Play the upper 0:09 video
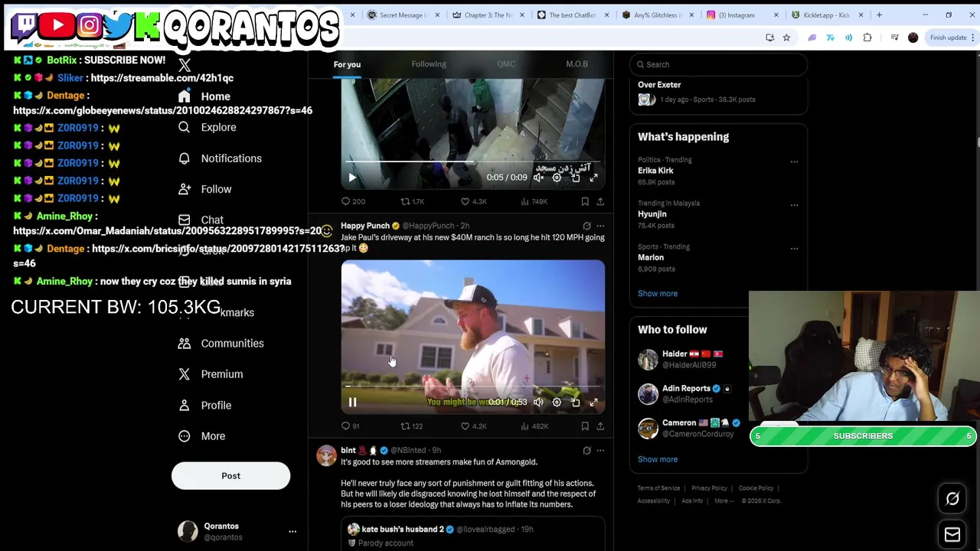This screenshot has width=980, height=551. (x=352, y=178)
